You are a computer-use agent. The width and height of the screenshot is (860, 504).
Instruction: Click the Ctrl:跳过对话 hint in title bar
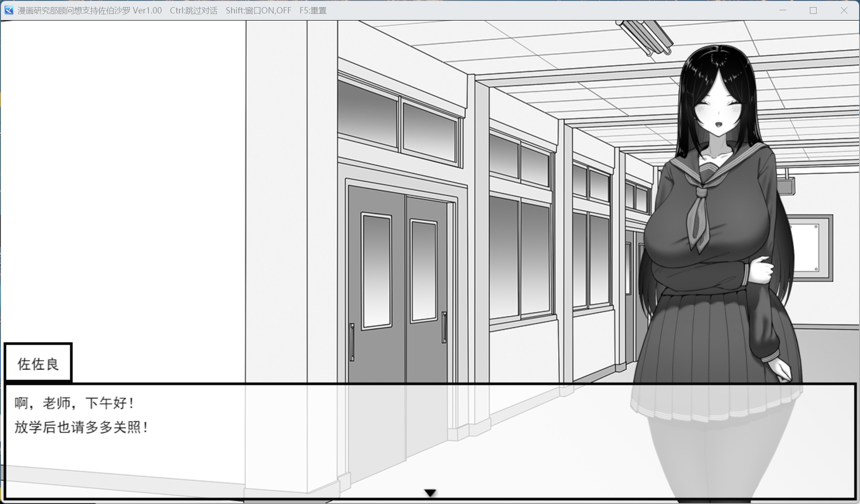[193, 10]
